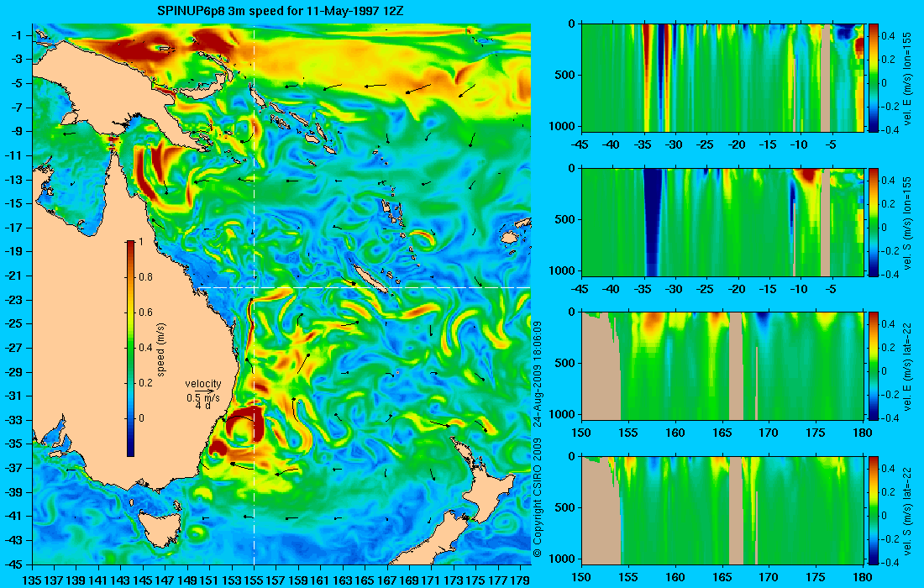Click longitude tick "179" on the main map axis
The width and height of the screenshot is (924, 588).
point(520,581)
